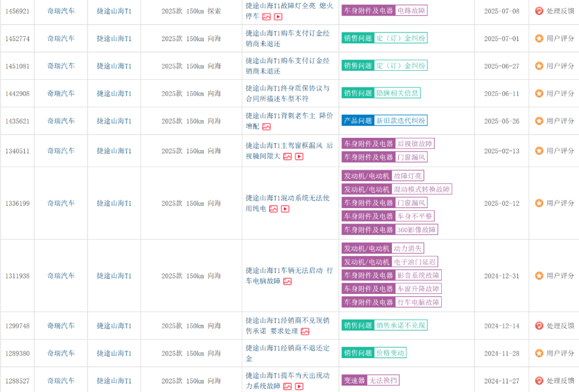Open complaint titled 经销商不退还定金
This screenshot has width=579, height=392.
[x=287, y=353]
